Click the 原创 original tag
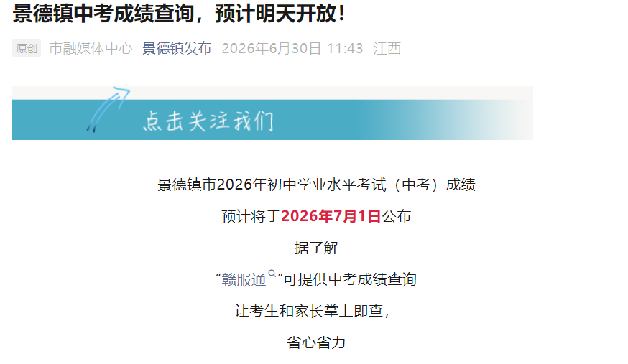 pyautogui.click(x=27, y=48)
